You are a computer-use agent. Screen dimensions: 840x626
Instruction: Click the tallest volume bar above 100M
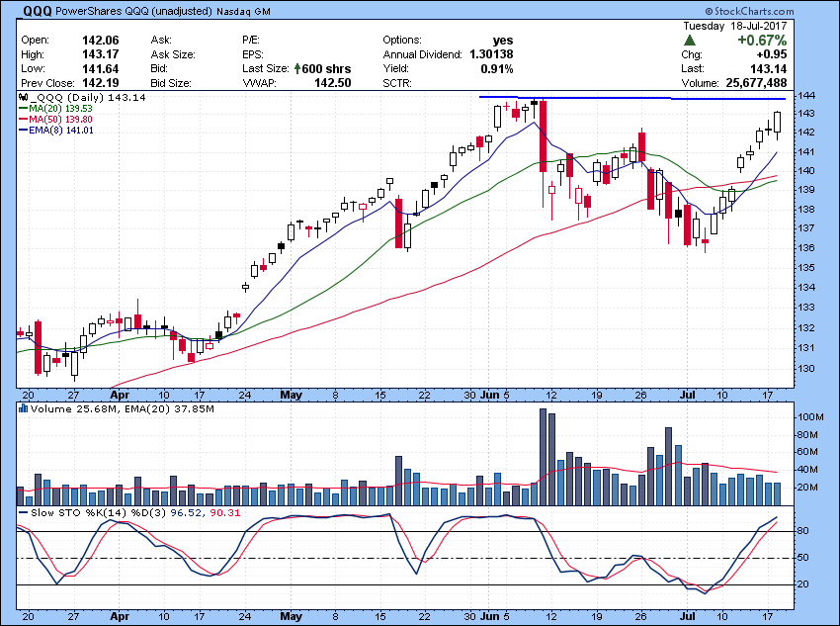tap(543, 457)
